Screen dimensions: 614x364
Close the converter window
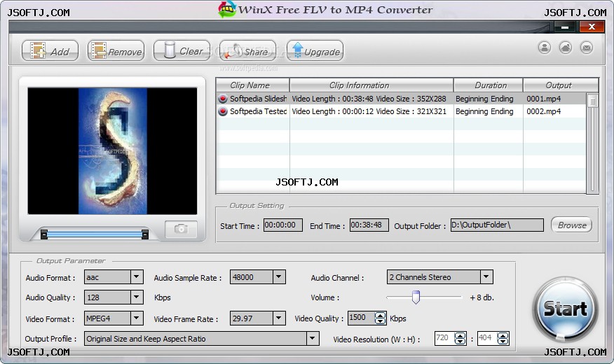click(x=592, y=27)
